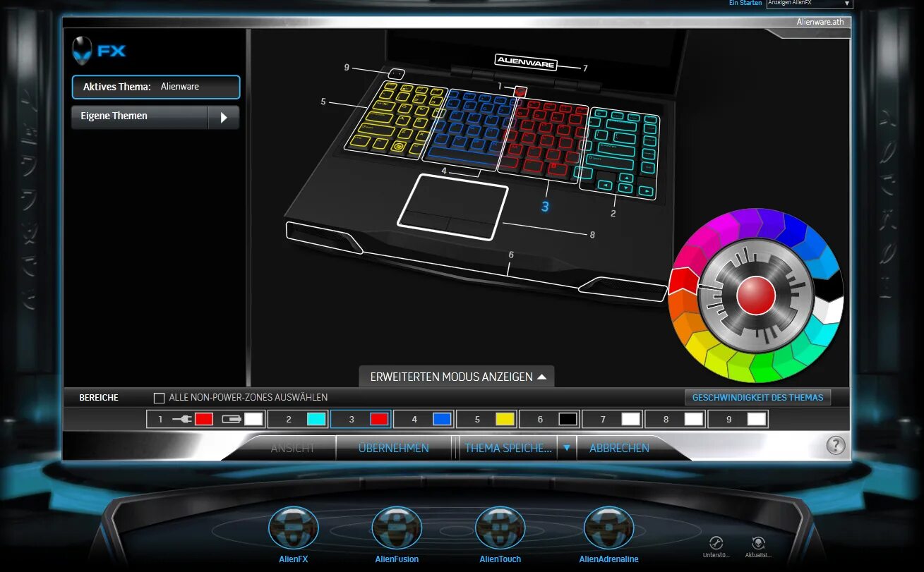Select zone 6 tab in the Bereiche row

tap(550, 419)
